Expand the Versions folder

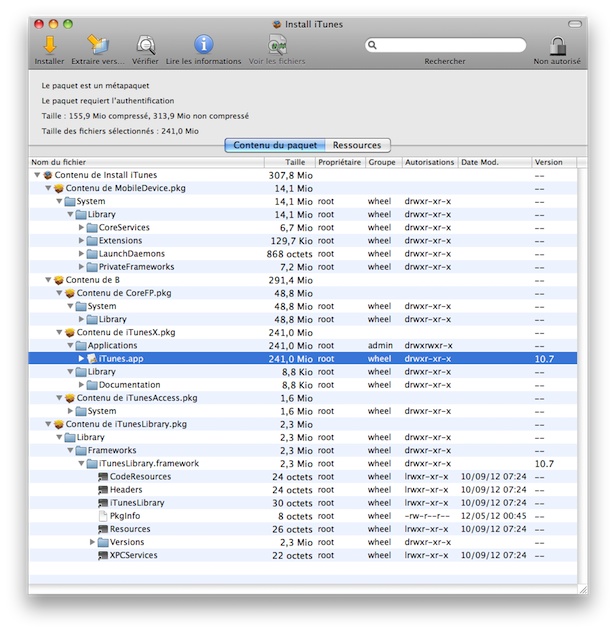click(93, 542)
